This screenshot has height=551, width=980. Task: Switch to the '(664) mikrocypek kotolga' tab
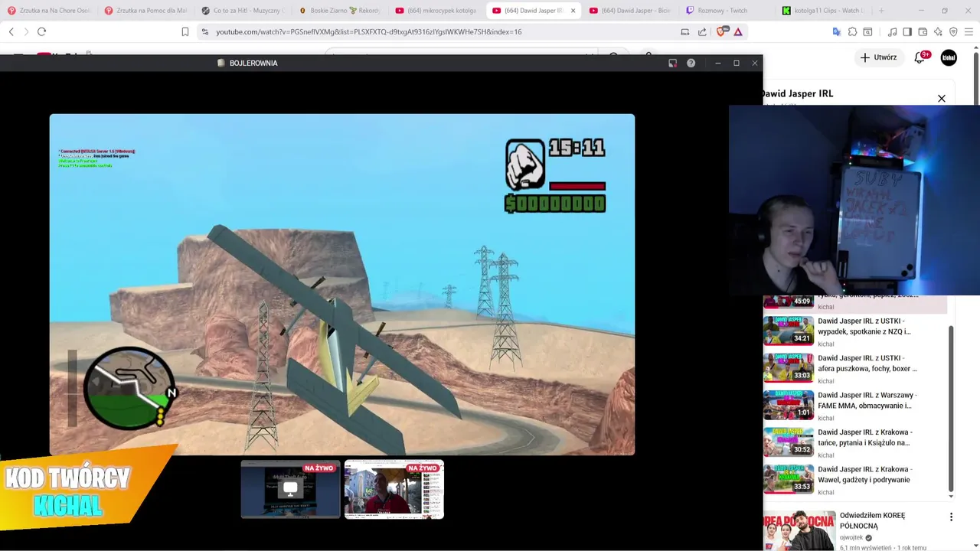click(x=436, y=11)
